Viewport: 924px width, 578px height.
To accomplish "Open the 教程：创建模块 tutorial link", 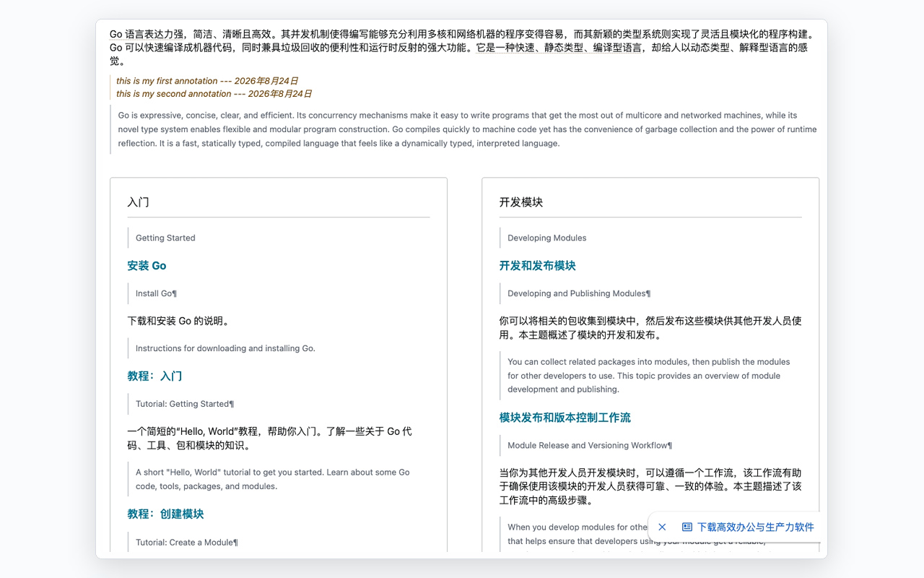I will pos(165,514).
